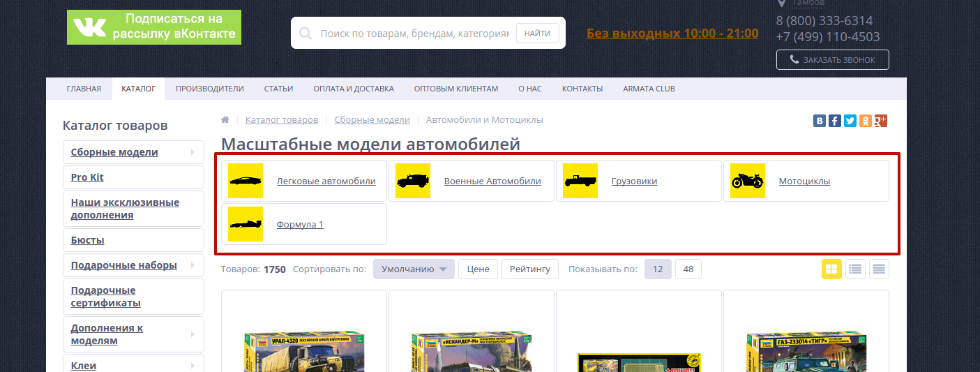980x372 pixels.
Task: Expand Сборные модели sidebar arrow
Action: (x=193, y=152)
